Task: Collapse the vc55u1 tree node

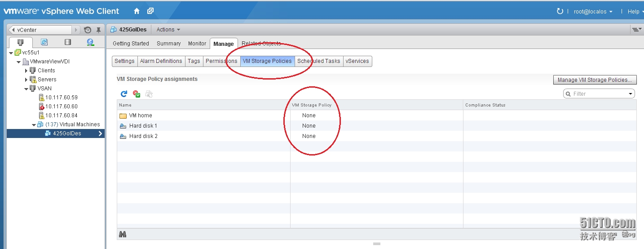Action: [11, 53]
